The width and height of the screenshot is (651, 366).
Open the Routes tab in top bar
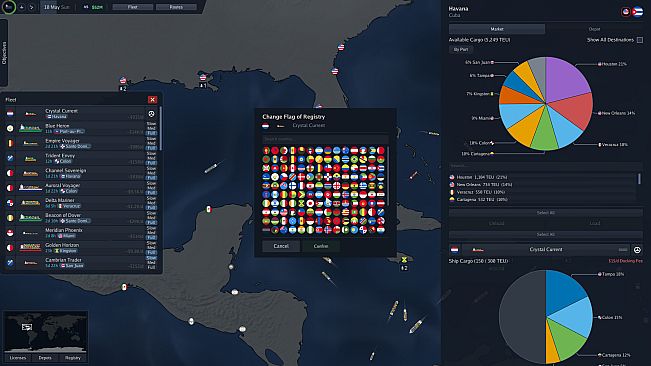pyautogui.click(x=176, y=7)
